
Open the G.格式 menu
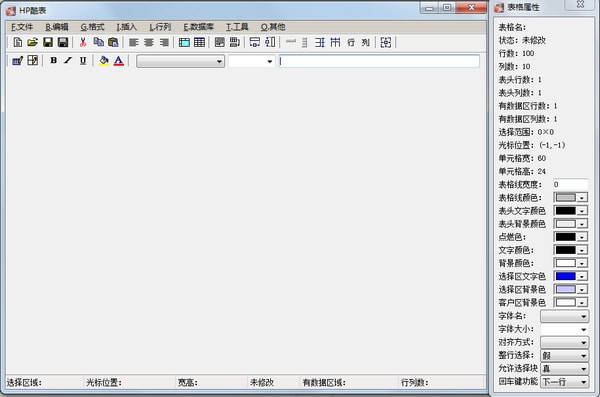pos(92,27)
